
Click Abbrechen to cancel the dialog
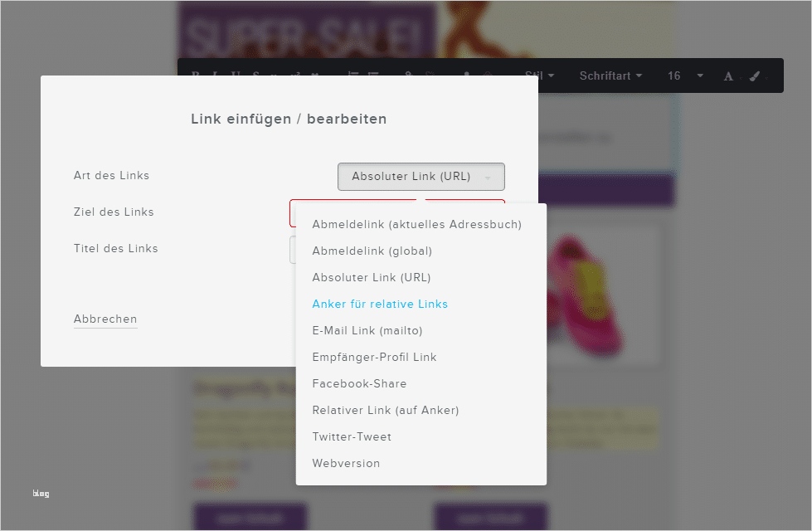click(x=105, y=319)
